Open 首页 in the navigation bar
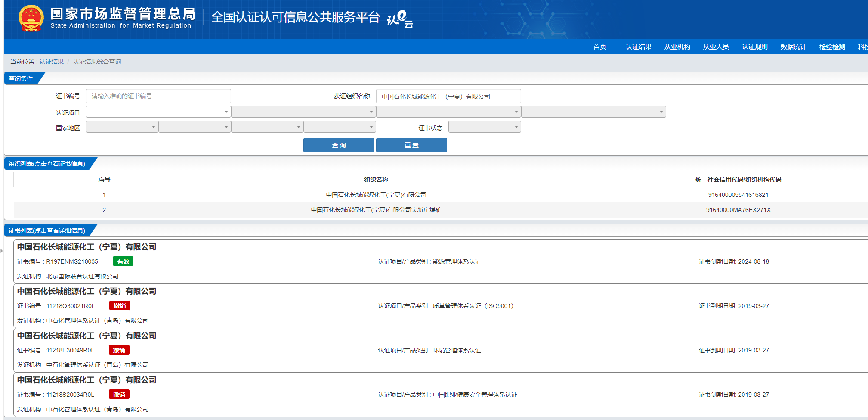Screen dimensions: 868x420 coord(599,47)
